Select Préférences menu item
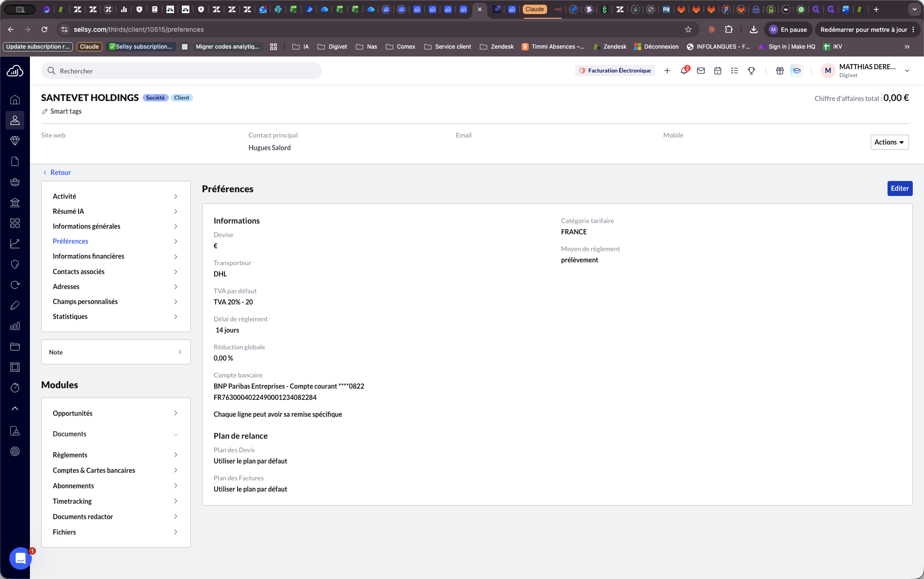The height and width of the screenshot is (579, 924). click(x=115, y=241)
